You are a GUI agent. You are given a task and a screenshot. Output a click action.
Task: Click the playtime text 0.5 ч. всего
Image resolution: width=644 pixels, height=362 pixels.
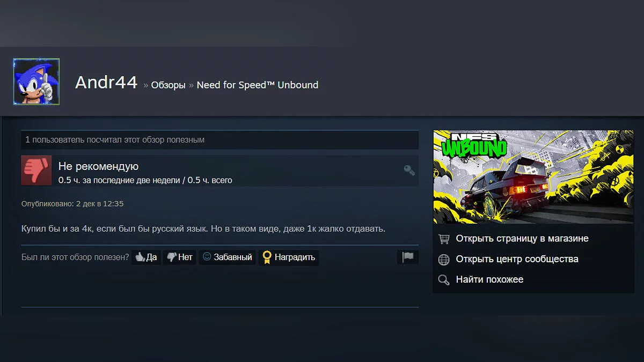pyautogui.click(x=210, y=180)
